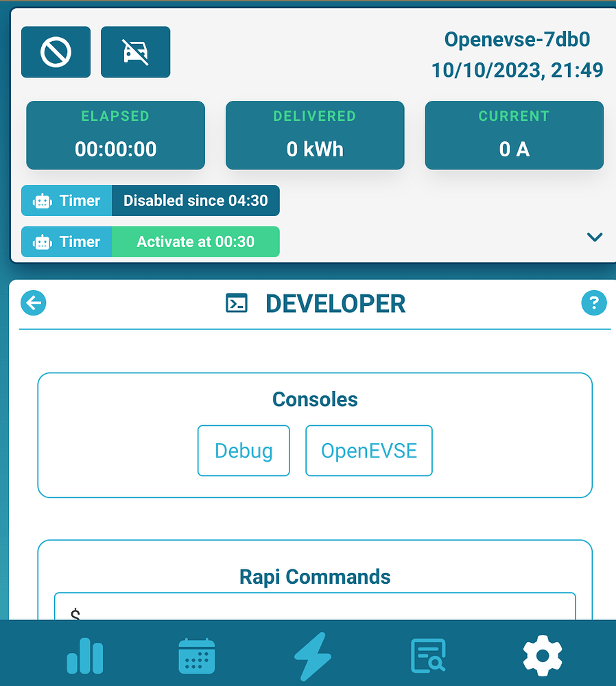Open Developer help via question mark icon
Viewport: 616px width, 686px height.
(x=594, y=302)
